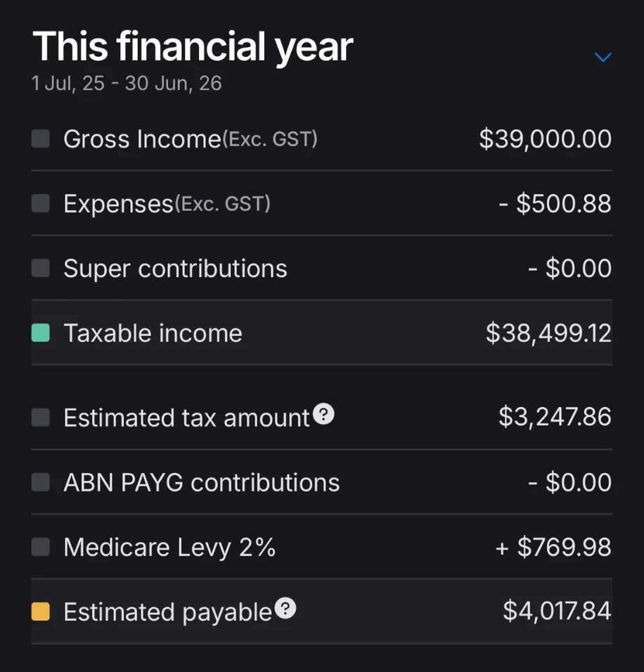
Task: Open the Expenses (Exc. GST) row
Action: coord(321,203)
